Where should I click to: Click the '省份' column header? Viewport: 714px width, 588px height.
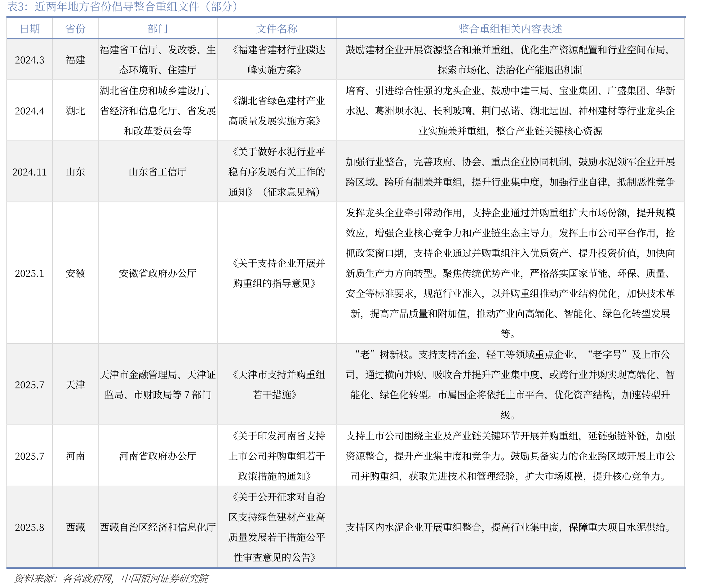point(75,29)
